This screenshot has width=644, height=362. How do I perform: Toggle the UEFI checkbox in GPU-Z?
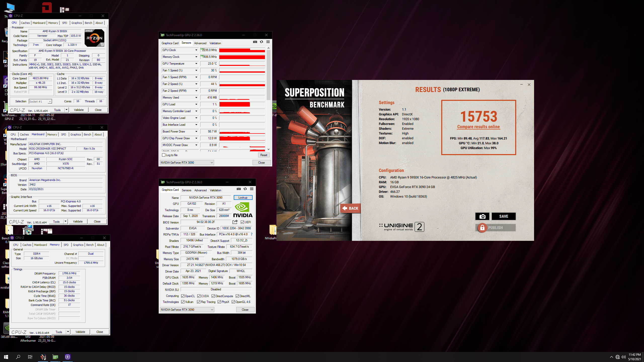click(x=242, y=222)
